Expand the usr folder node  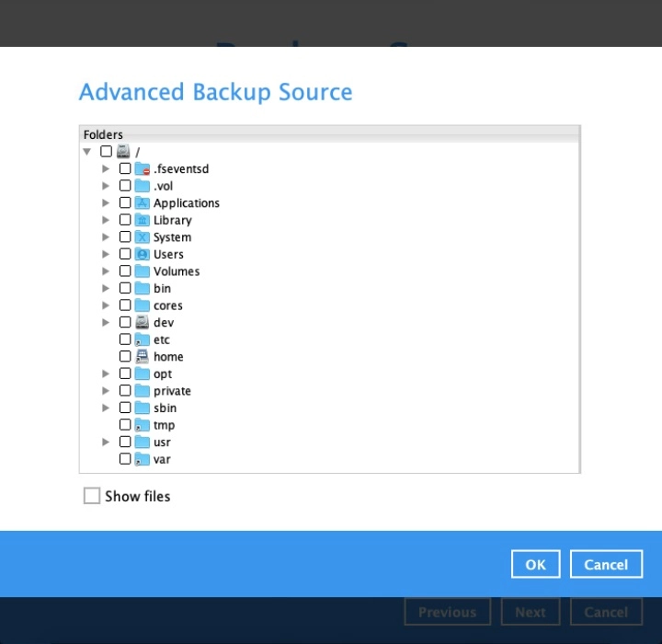pyautogui.click(x=106, y=442)
